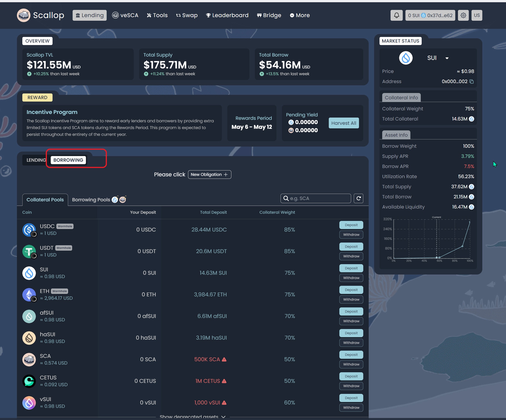Viewport: 506px width, 420px height.
Task: Click the SCA total deposit warning icon
Action: click(x=224, y=359)
